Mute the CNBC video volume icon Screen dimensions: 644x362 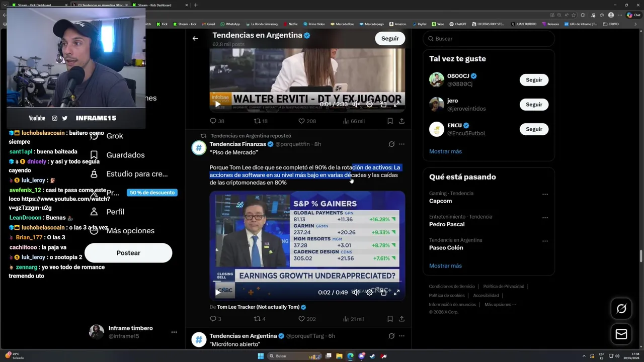tap(355, 292)
